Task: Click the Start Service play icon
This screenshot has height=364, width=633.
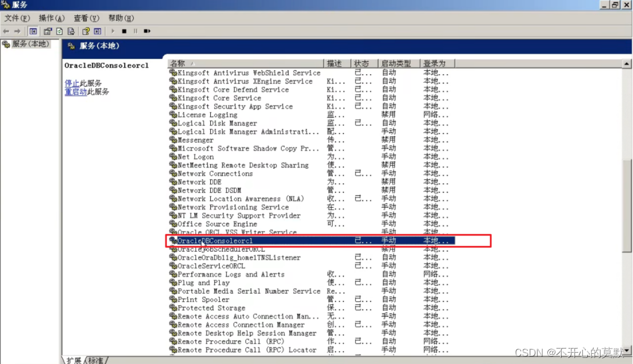Action: point(113,31)
